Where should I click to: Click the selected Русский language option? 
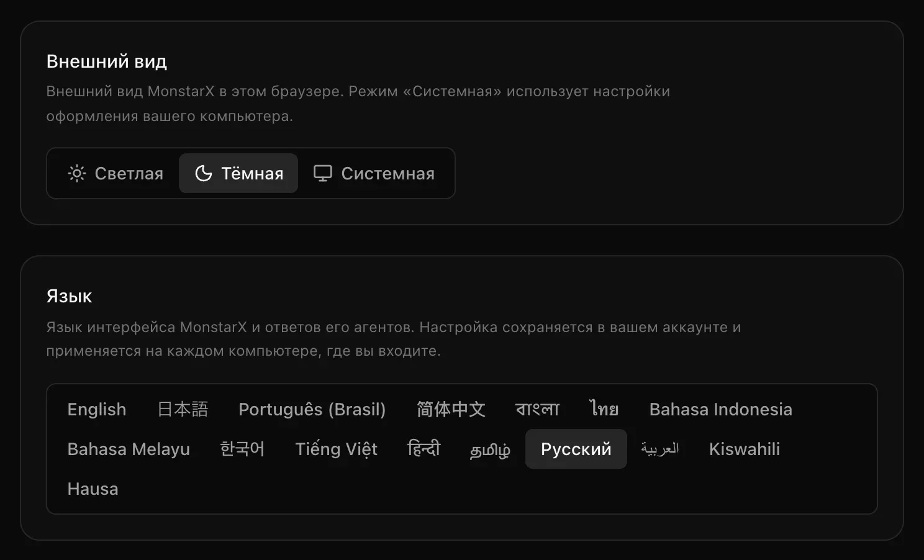coord(576,449)
